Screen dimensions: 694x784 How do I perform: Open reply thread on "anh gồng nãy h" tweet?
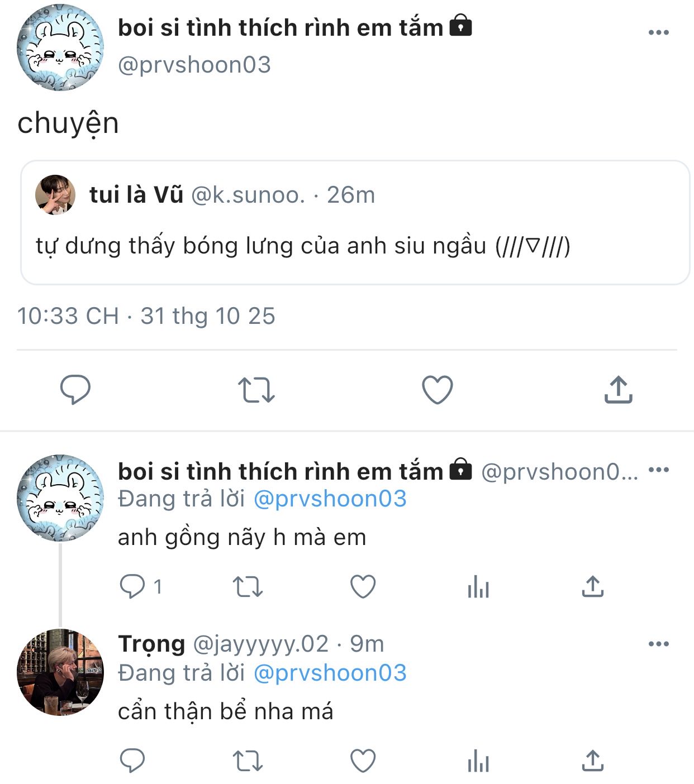[133, 586]
